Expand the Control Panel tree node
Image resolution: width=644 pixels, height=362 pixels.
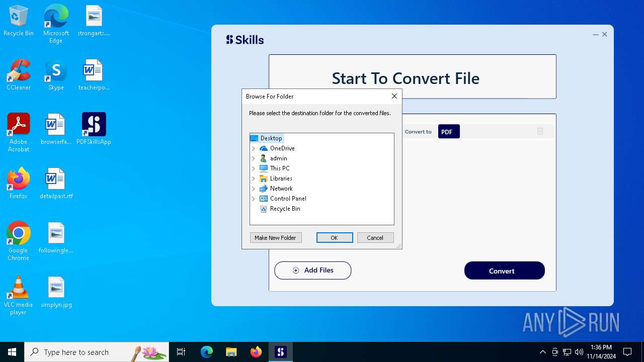pyautogui.click(x=254, y=199)
